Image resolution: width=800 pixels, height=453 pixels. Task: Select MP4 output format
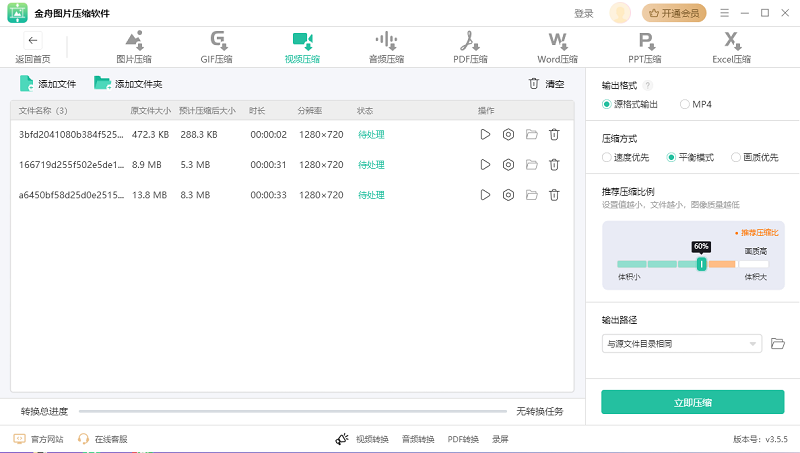pyautogui.click(x=685, y=104)
